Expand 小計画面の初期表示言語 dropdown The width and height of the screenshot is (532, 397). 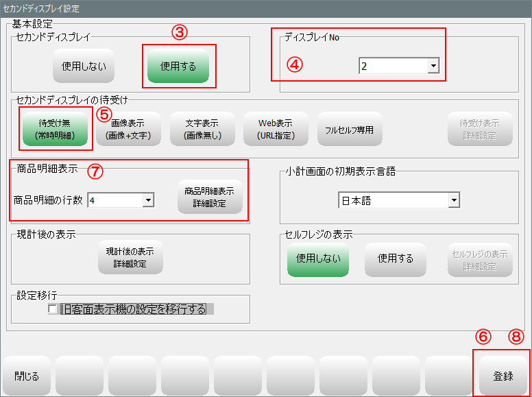(x=453, y=200)
